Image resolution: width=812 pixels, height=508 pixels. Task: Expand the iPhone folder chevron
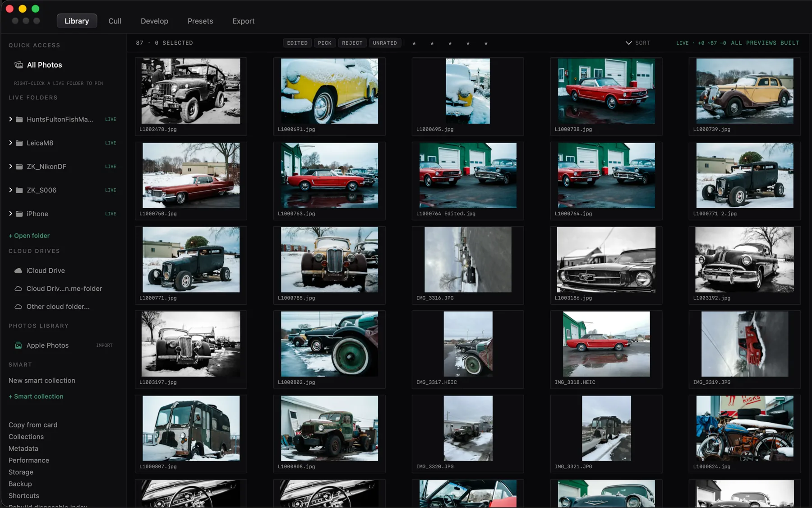click(x=10, y=214)
